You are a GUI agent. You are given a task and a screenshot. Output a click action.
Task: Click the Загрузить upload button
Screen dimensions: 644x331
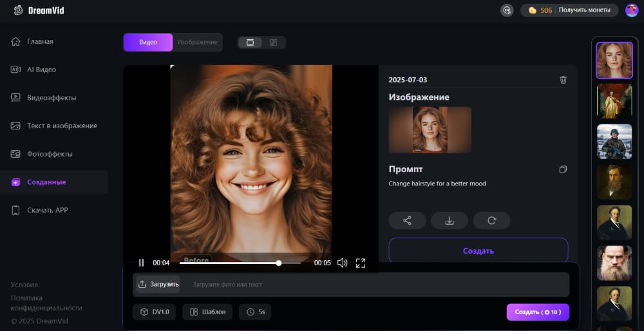click(x=158, y=284)
